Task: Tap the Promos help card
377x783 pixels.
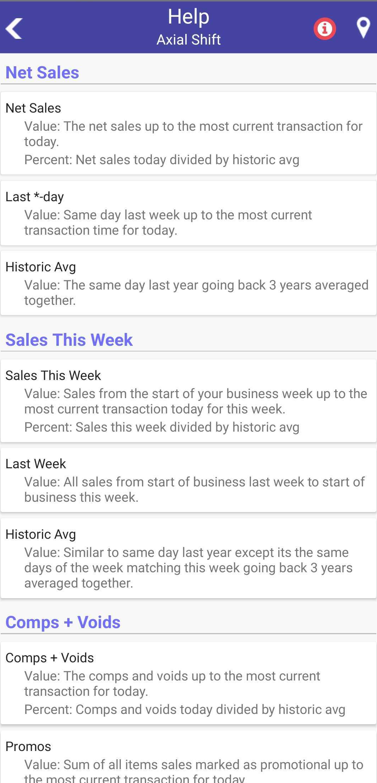Action: 188,757
